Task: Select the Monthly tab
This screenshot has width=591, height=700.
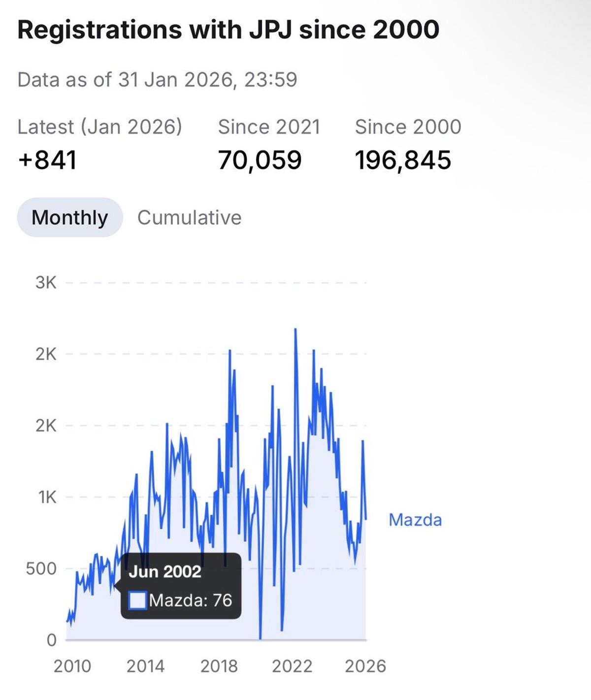Action: tap(69, 218)
